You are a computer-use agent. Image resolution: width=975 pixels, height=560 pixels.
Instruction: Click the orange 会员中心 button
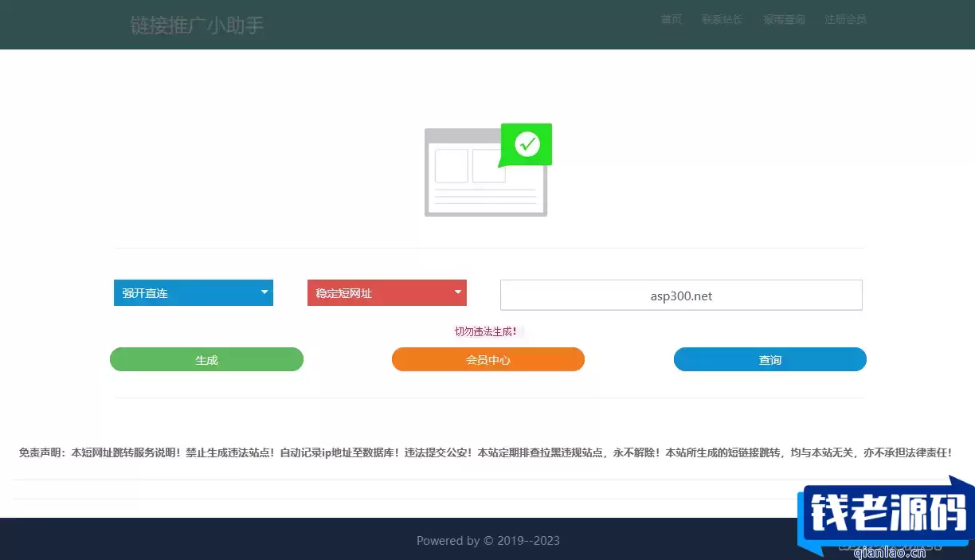click(488, 359)
